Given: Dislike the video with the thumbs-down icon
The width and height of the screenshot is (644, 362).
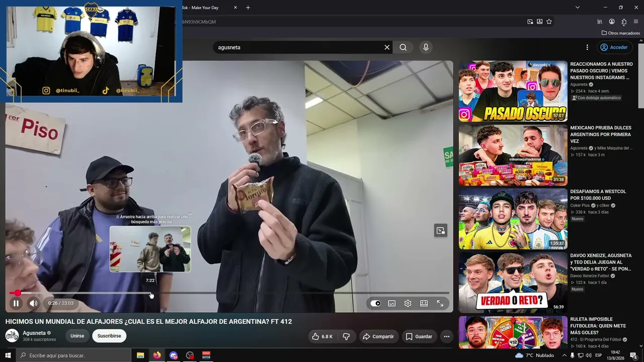Looking at the screenshot, I should tap(346, 336).
